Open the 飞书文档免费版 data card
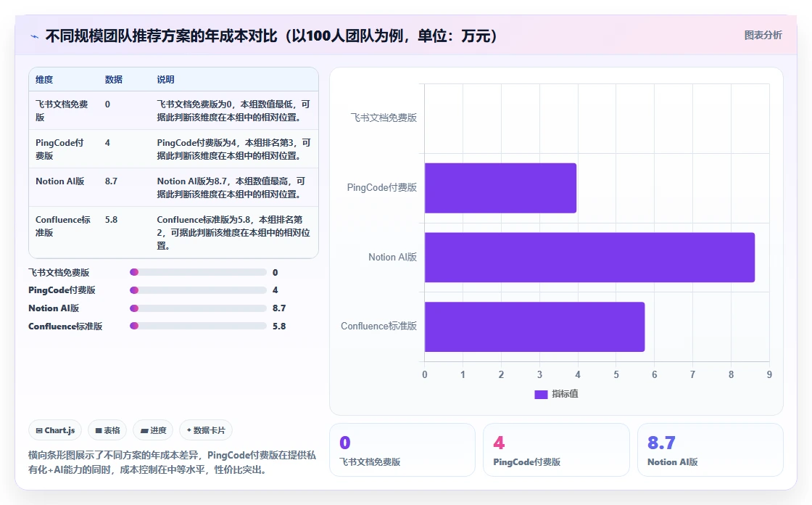Image resolution: width=812 pixels, height=505 pixels. [x=402, y=450]
